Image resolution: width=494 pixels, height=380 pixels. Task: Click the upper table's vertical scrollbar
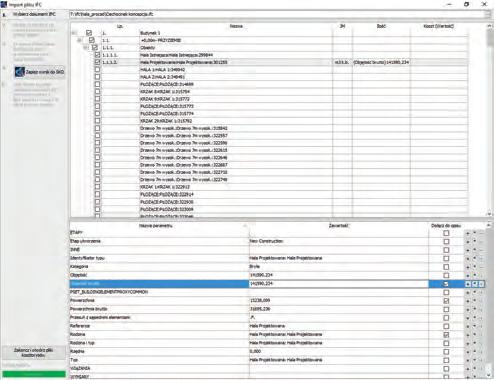coord(489,120)
